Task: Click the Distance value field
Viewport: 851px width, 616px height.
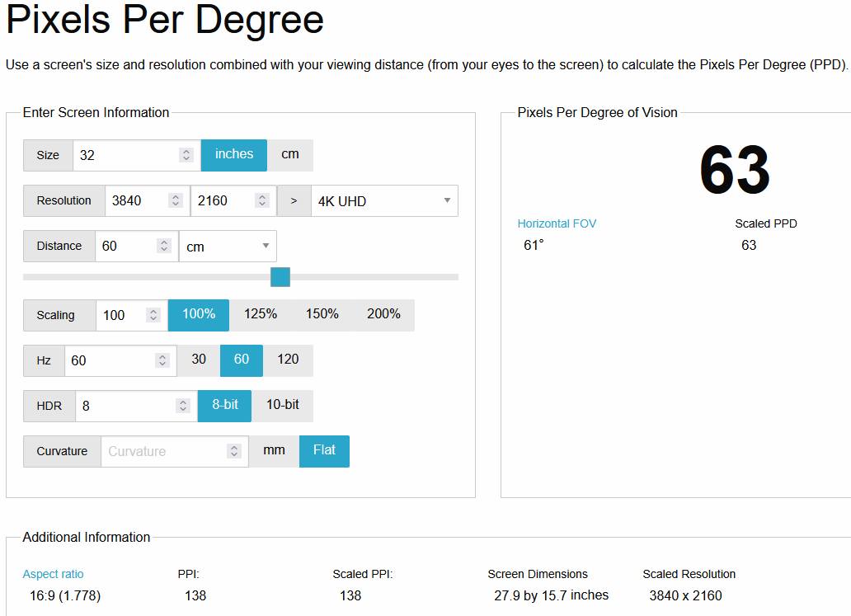Action: click(x=136, y=247)
